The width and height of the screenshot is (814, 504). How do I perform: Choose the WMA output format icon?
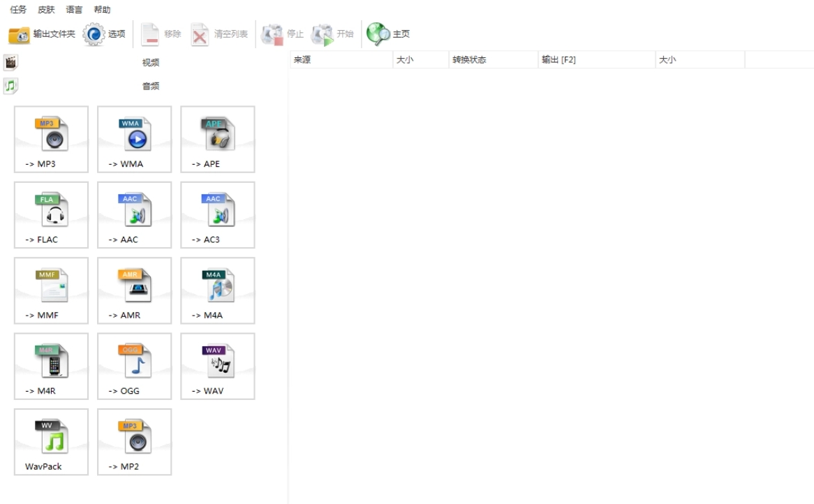(x=134, y=139)
